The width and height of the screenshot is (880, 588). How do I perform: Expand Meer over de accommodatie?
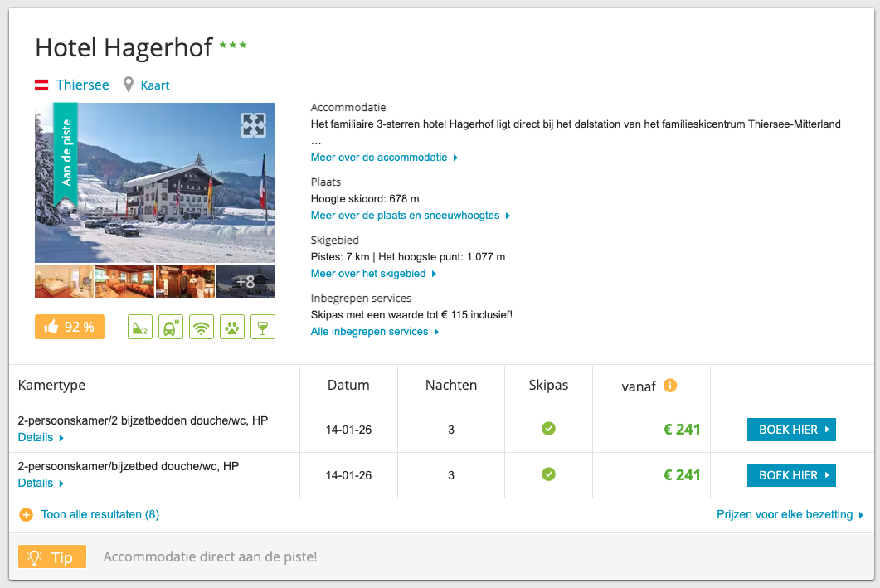pos(384,158)
